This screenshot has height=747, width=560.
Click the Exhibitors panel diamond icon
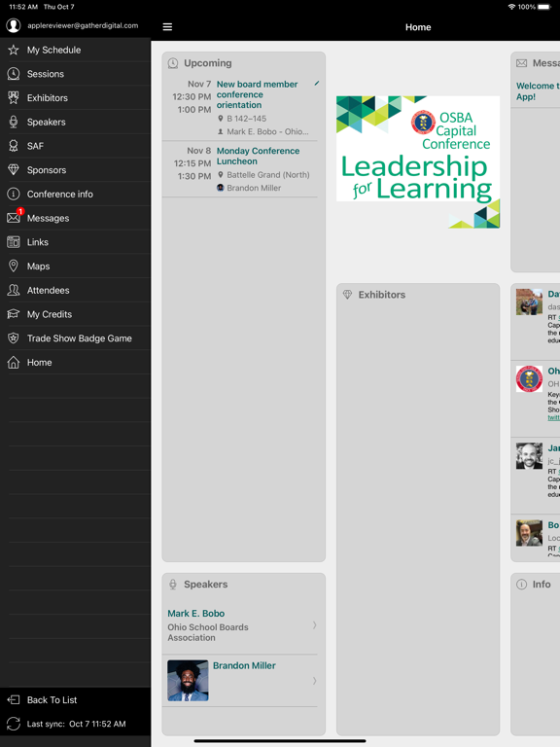point(348,295)
